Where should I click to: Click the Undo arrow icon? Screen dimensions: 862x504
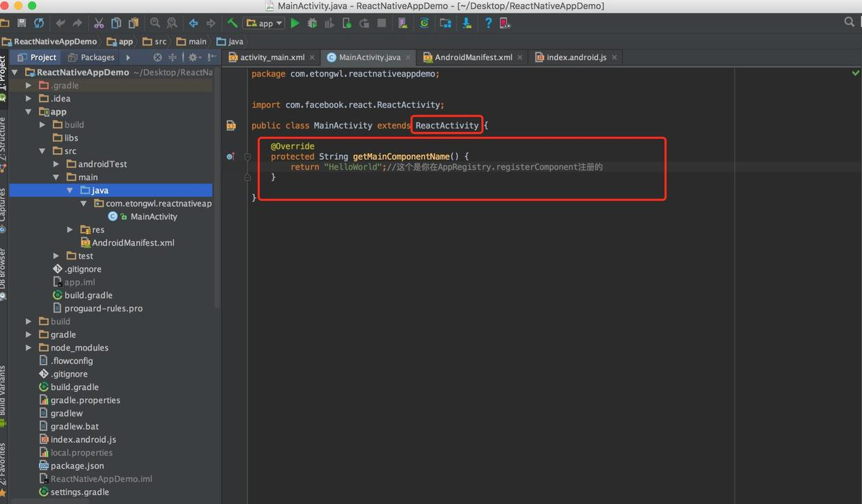(60, 23)
